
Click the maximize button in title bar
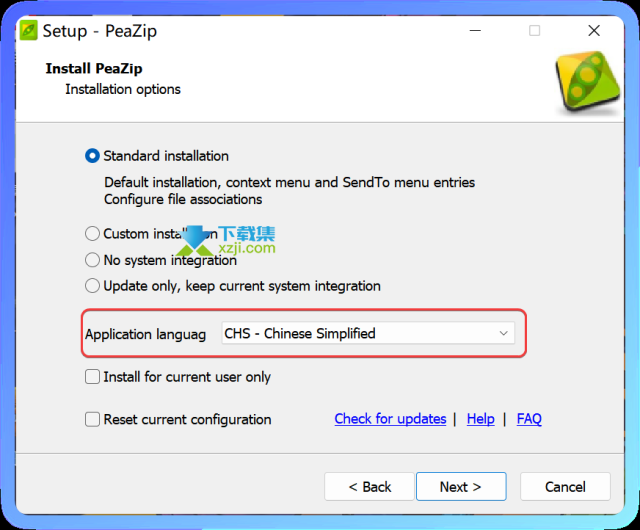pos(534,31)
